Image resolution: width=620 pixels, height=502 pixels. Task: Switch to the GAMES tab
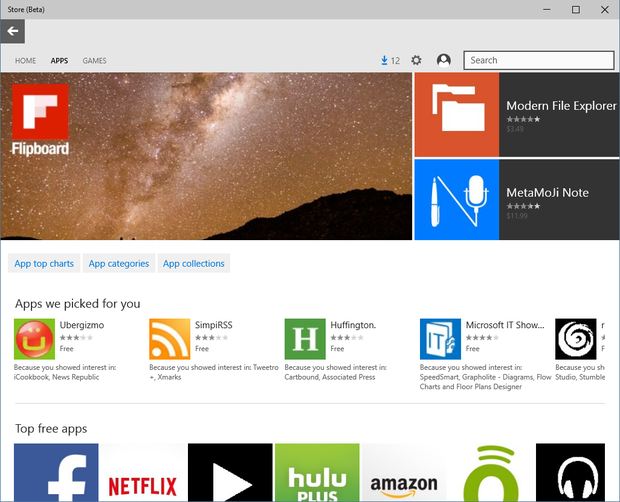click(95, 61)
